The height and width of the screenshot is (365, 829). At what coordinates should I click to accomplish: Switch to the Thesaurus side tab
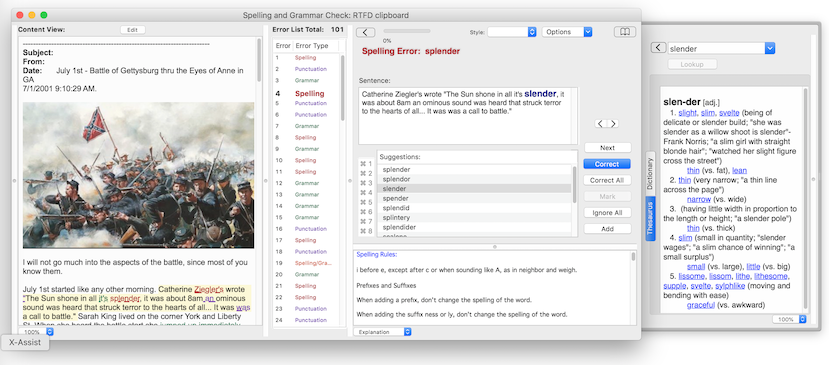point(650,218)
